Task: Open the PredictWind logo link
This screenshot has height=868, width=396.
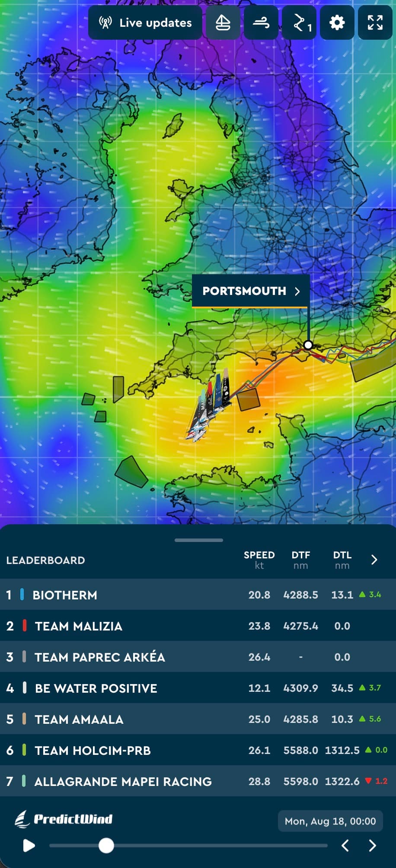Action: [64, 819]
